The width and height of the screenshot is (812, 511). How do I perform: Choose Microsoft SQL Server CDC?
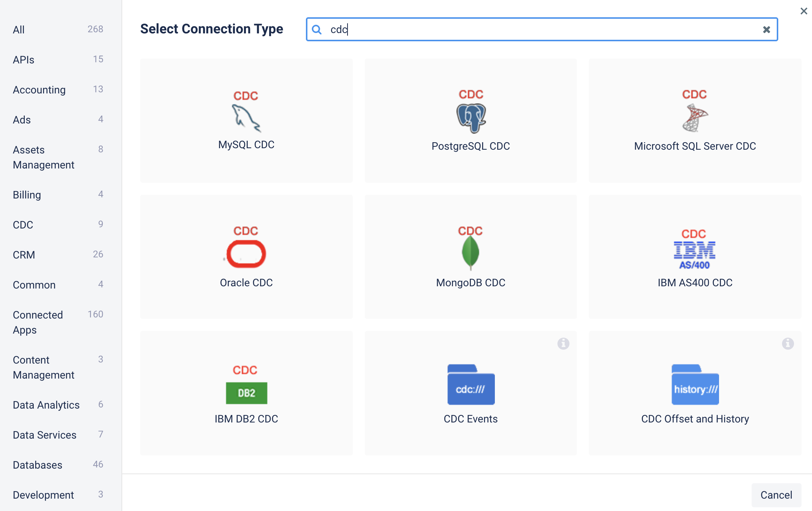click(x=695, y=120)
